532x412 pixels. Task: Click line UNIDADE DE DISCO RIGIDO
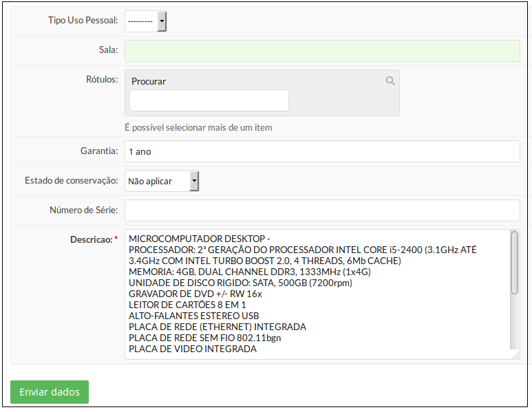coord(240,283)
